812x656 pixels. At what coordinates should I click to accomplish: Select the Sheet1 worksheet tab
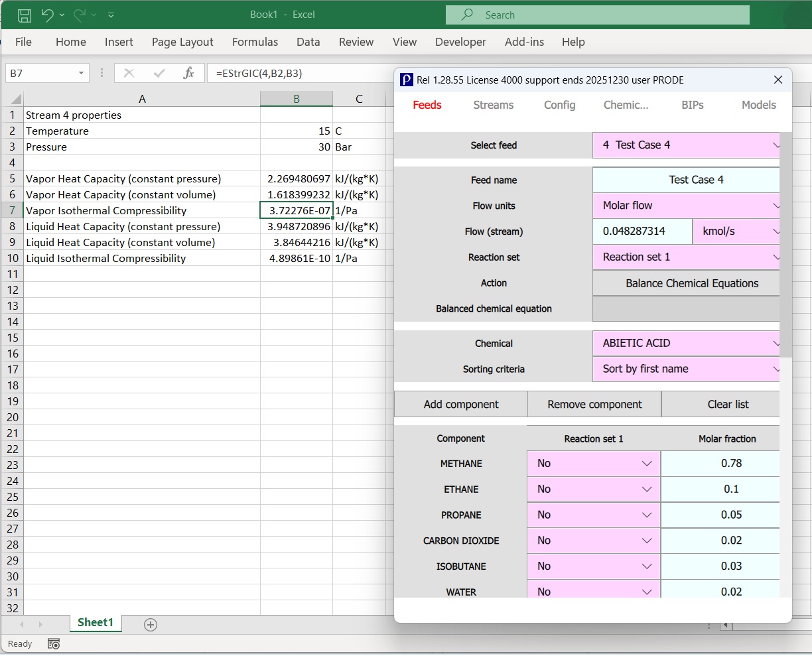tap(96, 623)
